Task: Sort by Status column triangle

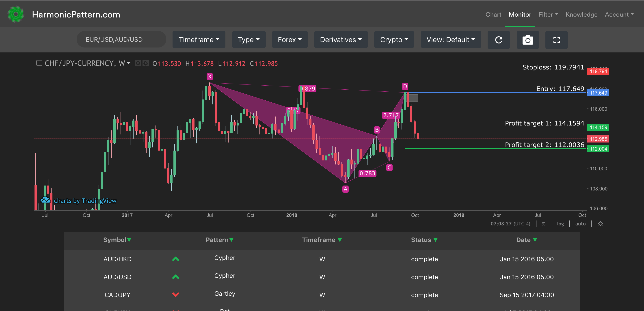Action: pyautogui.click(x=436, y=240)
